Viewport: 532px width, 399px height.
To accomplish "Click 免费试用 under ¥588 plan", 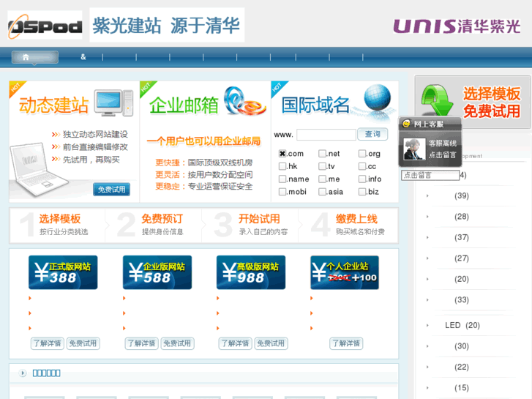I will point(177,343).
